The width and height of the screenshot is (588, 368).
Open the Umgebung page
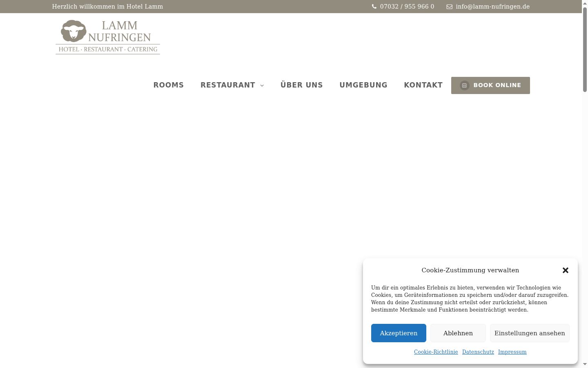[363, 85]
